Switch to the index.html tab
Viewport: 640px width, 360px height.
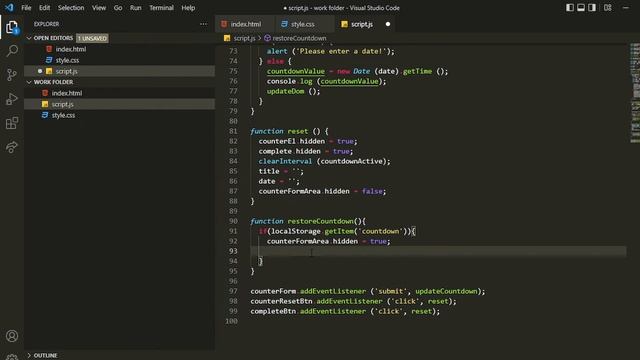245,24
